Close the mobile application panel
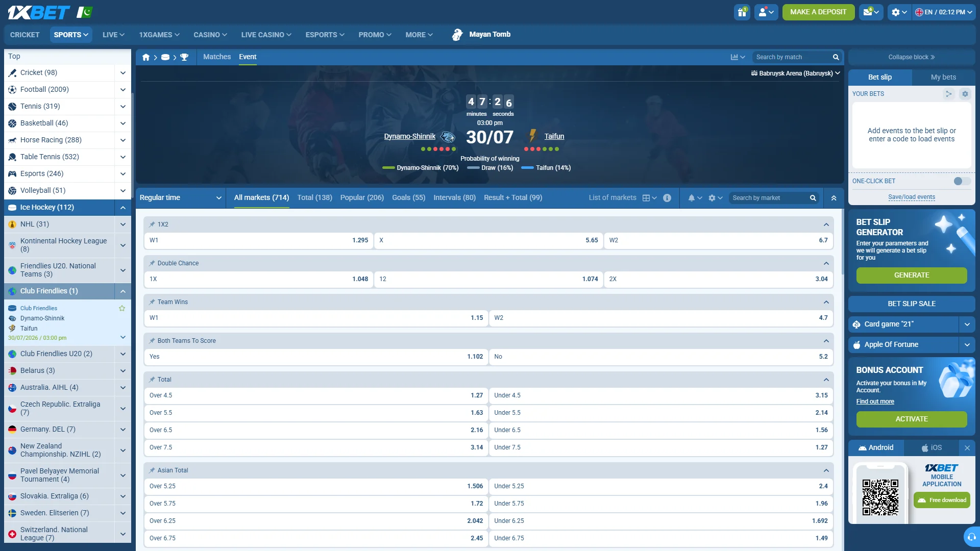This screenshot has height=551, width=980. (x=967, y=448)
